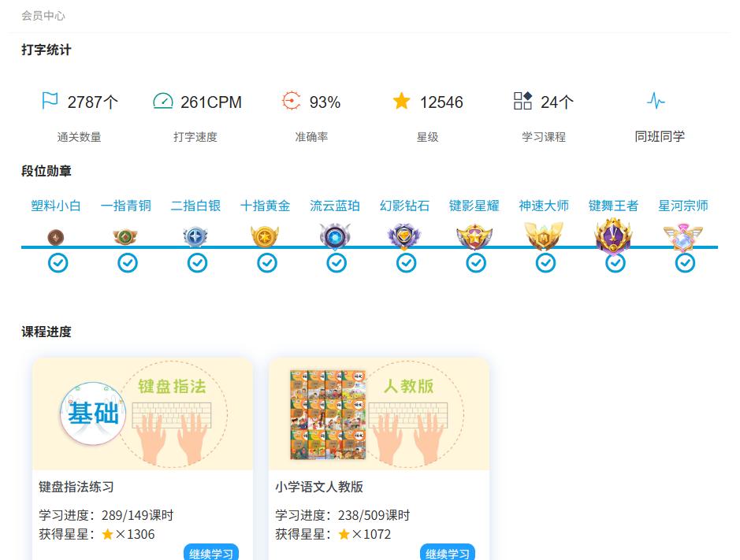Open the 会员中心 breadcrumb

[x=43, y=16]
